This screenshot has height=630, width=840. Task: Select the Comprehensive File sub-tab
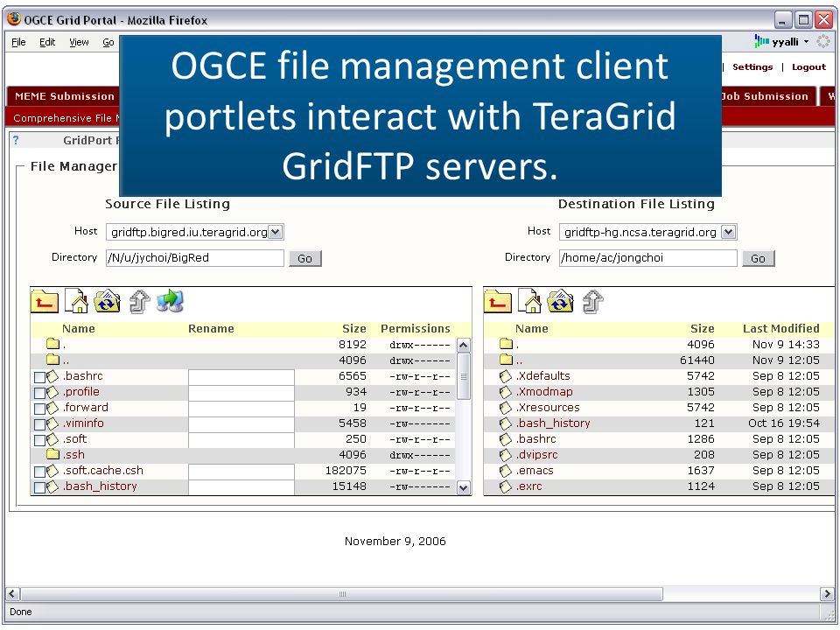pyautogui.click(x=66, y=118)
